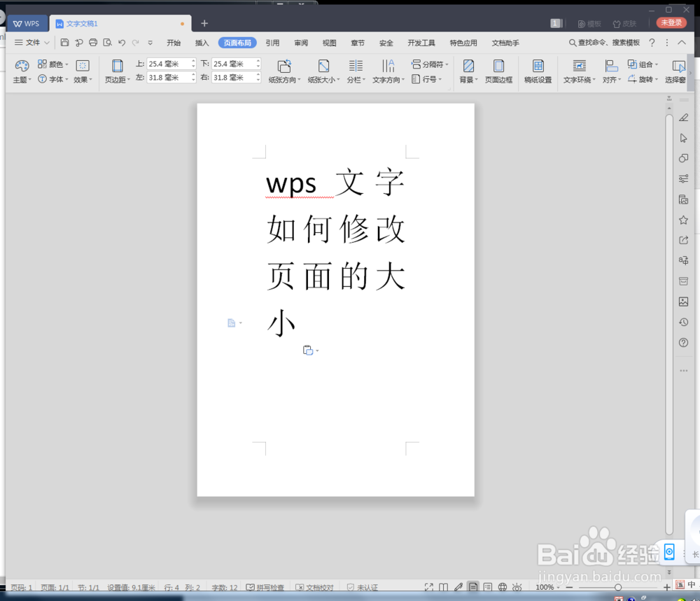This screenshot has width=700, height=601.
Task: Click 旋转 (Rotate) button
Action: pos(643,79)
